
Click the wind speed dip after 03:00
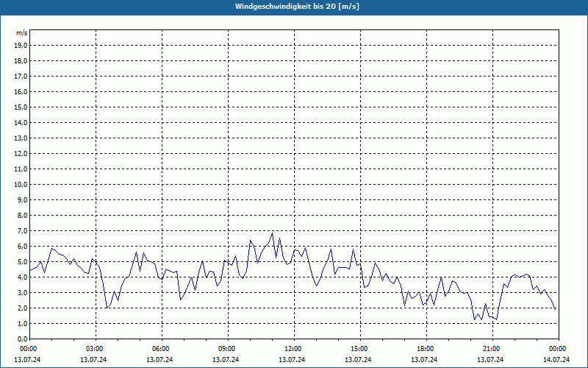[x=107, y=308]
